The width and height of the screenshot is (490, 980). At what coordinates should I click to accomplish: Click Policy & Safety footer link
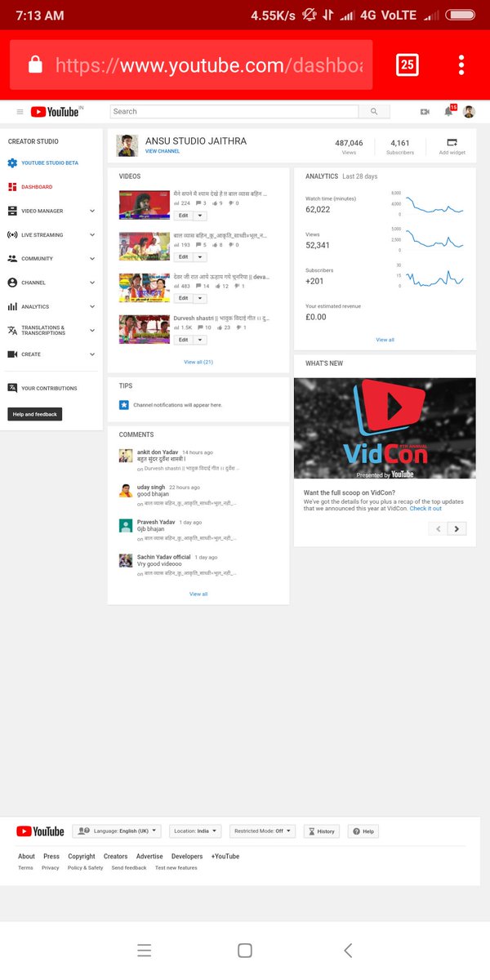(86, 867)
